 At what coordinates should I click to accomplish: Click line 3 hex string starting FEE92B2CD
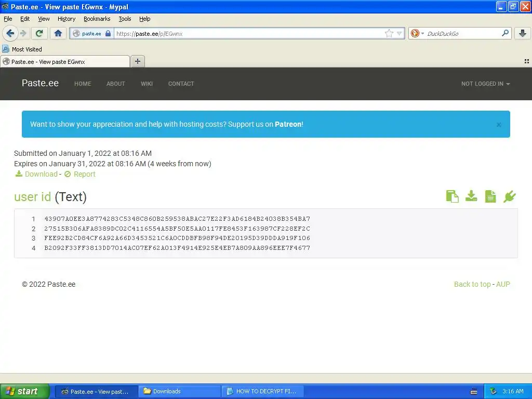[x=177, y=238]
